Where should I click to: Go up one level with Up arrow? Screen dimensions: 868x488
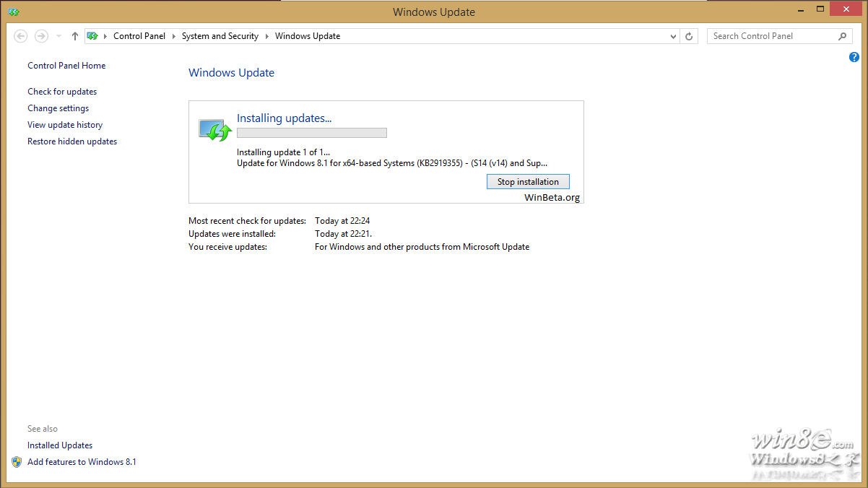point(75,36)
